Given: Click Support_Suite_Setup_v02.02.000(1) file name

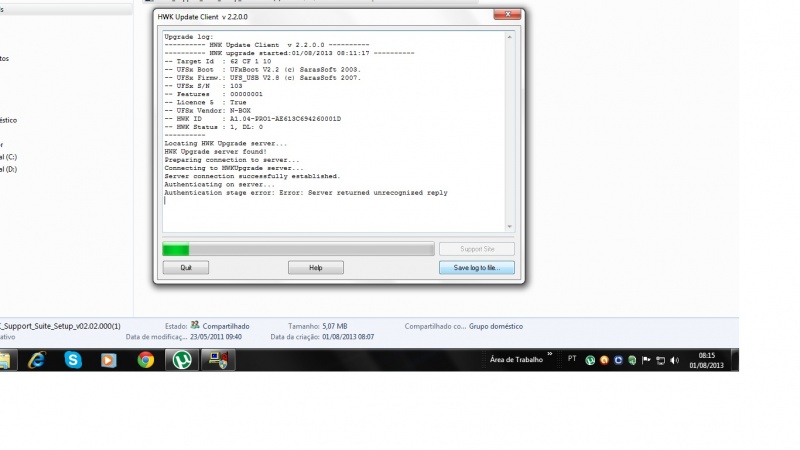Looking at the screenshot, I should click(x=60, y=326).
